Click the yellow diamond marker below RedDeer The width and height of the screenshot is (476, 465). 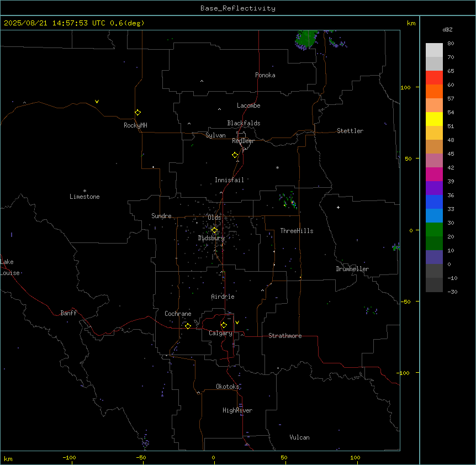[x=235, y=155]
